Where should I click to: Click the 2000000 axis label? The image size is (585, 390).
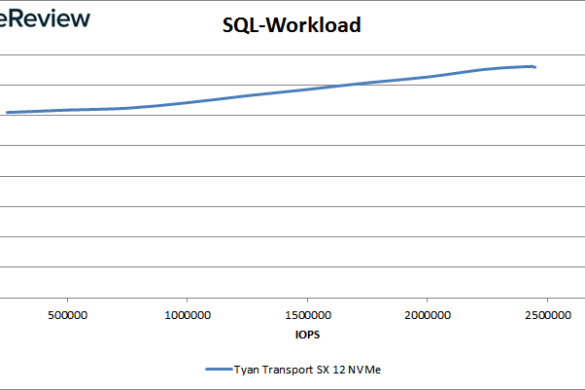click(x=428, y=315)
